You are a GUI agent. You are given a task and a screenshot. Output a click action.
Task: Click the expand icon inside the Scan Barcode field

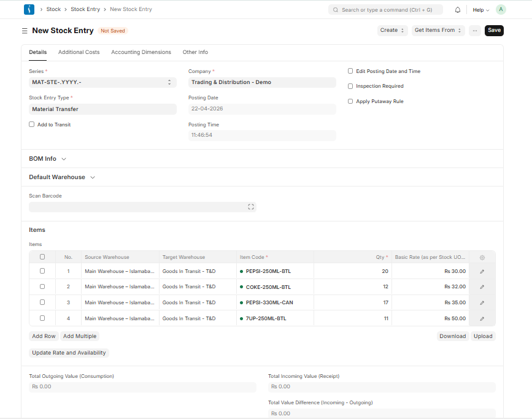click(251, 207)
